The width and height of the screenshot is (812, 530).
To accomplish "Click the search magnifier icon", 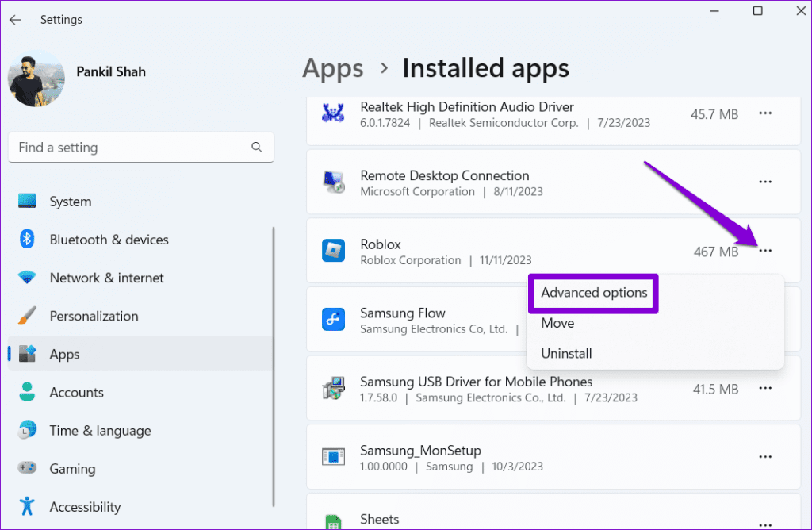I will click(256, 147).
